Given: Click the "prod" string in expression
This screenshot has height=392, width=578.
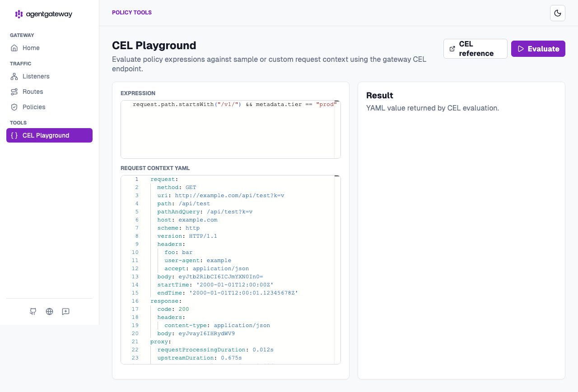Looking at the screenshot, I should pyautogui.click(x=326, y=105).
